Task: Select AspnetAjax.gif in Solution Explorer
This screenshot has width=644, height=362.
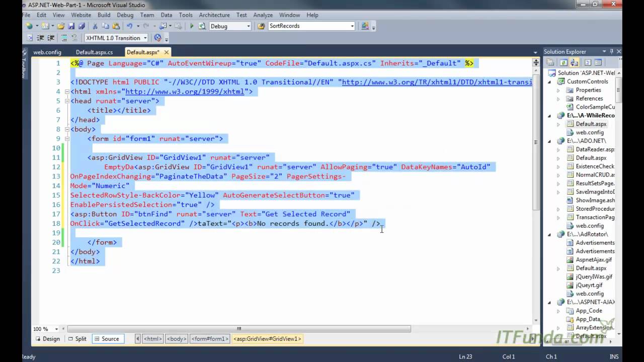Action: click(594, 260)
